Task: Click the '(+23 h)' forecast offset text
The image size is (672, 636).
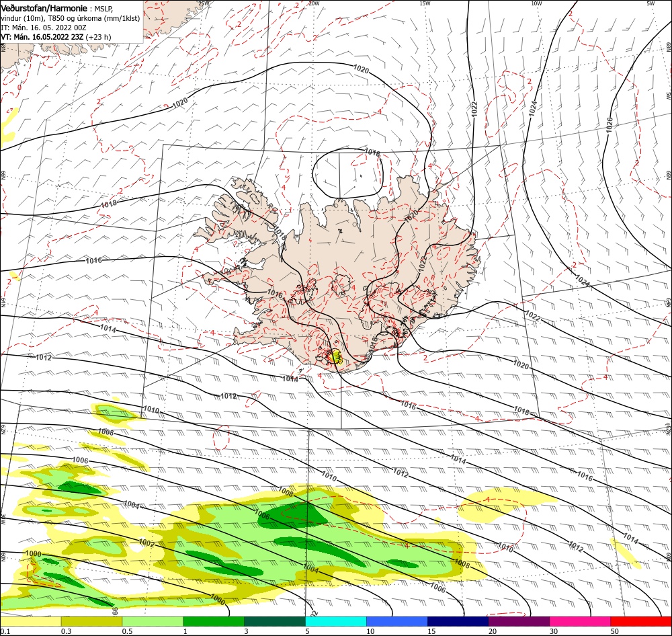Action: [x=98, y=37]
